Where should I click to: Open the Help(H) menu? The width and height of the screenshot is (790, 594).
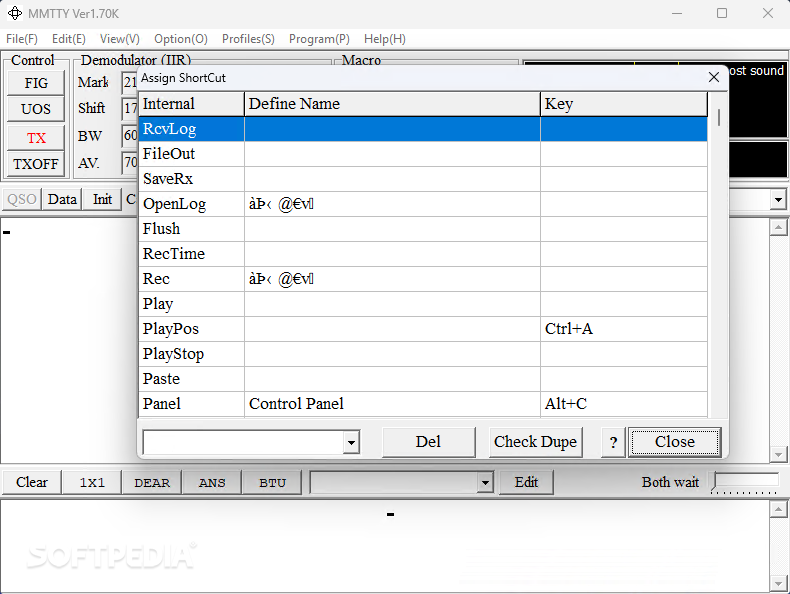[384, 39]
